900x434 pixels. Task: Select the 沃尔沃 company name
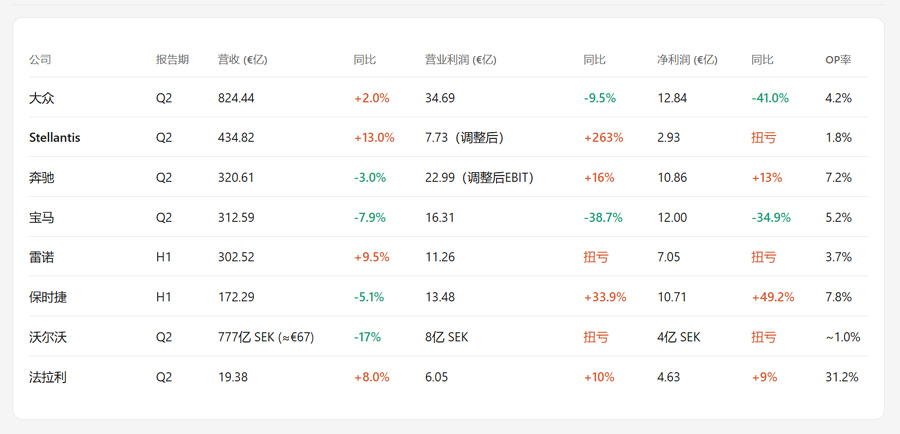point(48,337)
